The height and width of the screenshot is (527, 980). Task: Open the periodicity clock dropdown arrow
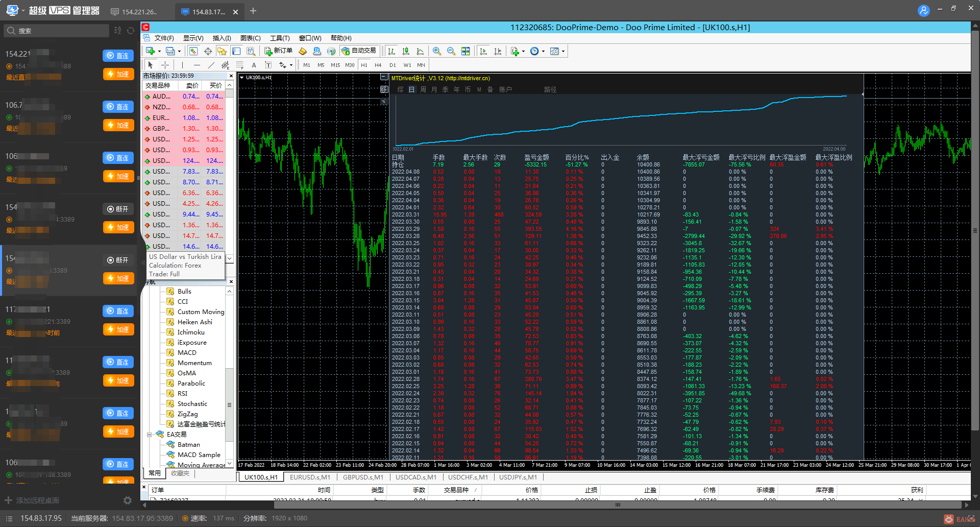tap(543, 51)
